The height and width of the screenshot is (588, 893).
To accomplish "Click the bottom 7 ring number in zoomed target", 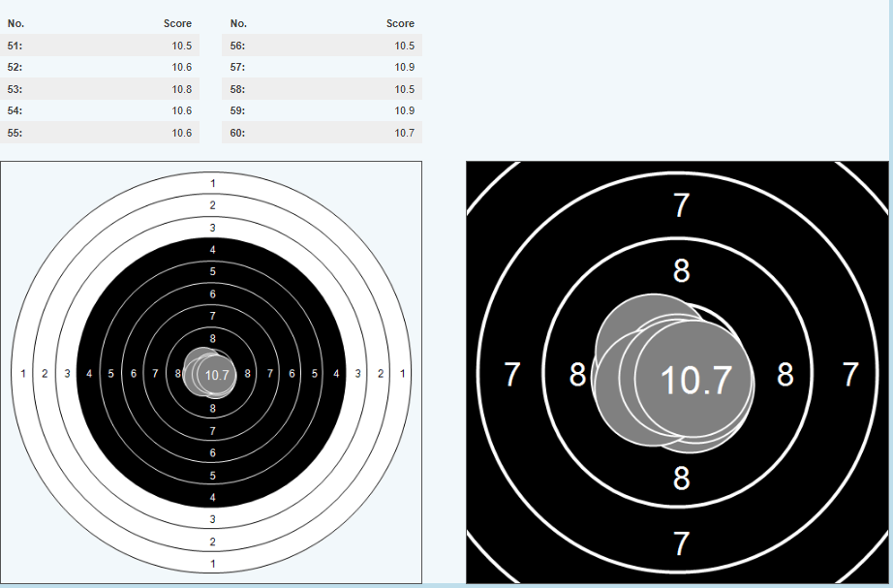I will pyautogui.click(x=681, y=543).
